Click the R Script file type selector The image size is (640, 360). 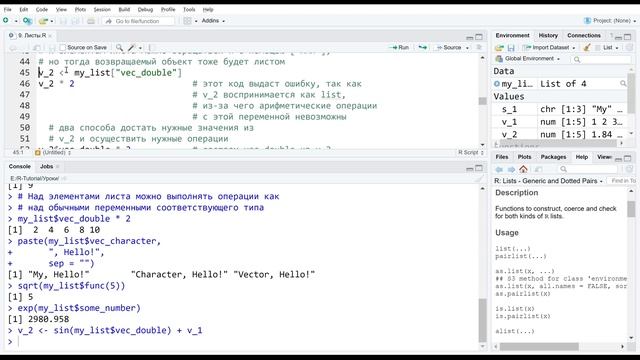tap(470, 153)
